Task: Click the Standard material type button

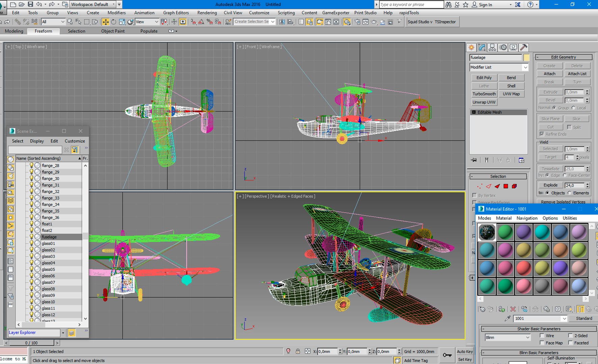Action: tap(584, 318)
